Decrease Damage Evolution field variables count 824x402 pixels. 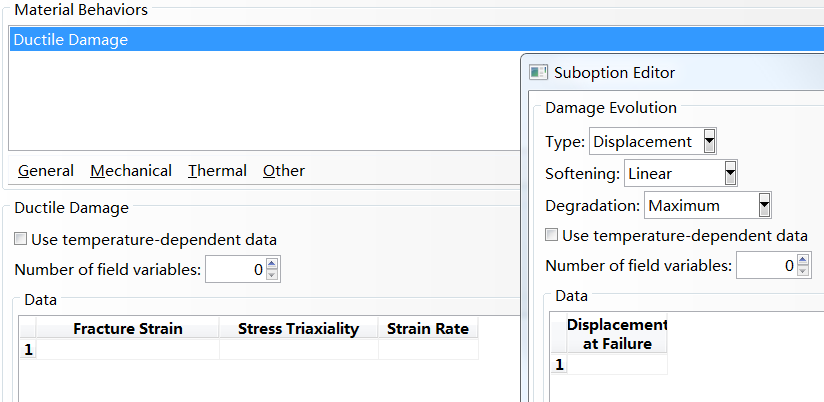click(804, 272)
